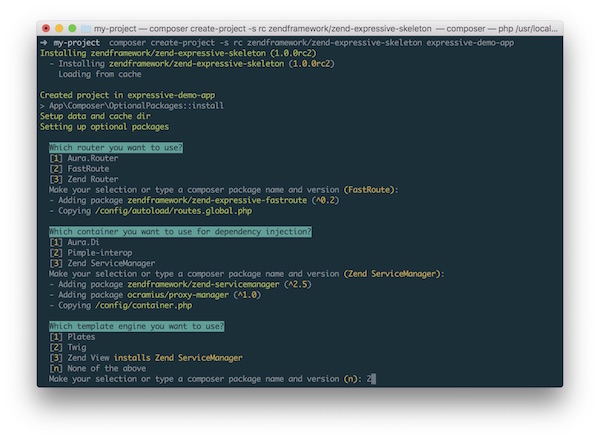The height and width of the screenshot is (440, 600).
Task: Click 'zendframework/zend-expressive-fastroute' package name
Action: pyautogui.click(x=217, y=200)
